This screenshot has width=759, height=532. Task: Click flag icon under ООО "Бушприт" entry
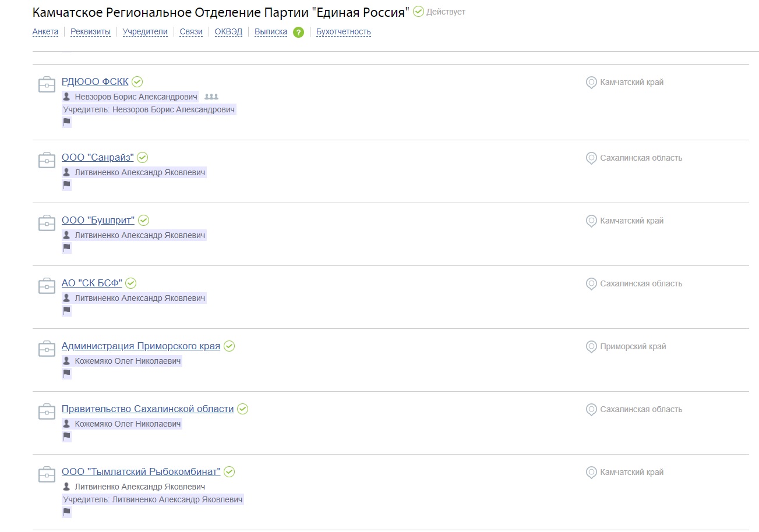pyautogui.click(x=66, y=248)
